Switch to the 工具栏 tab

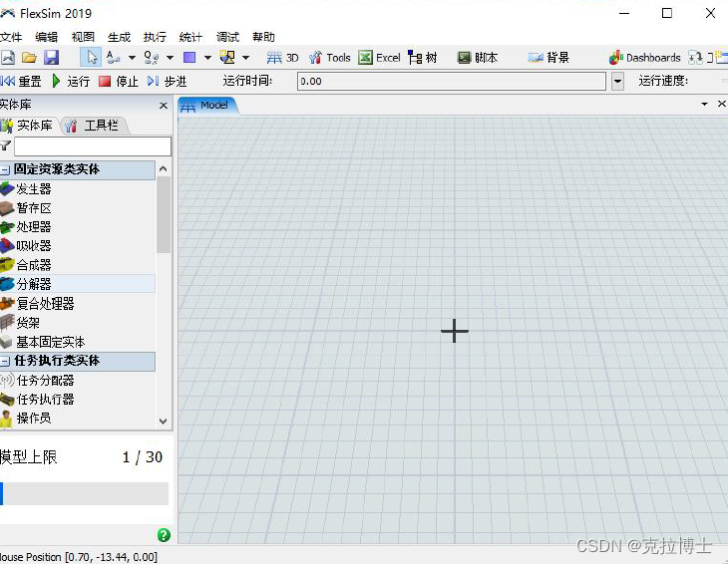[93, 126]
